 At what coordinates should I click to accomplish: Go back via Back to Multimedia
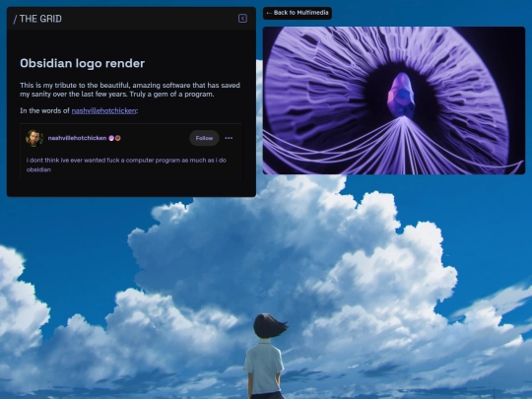(298, 13)
